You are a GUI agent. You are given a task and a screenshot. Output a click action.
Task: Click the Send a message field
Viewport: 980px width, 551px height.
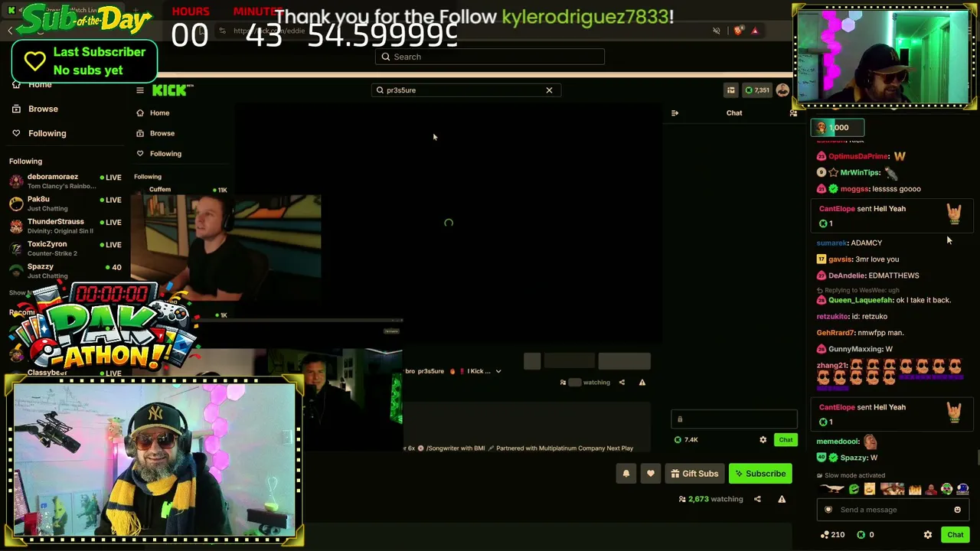click(x=893, y=510)
